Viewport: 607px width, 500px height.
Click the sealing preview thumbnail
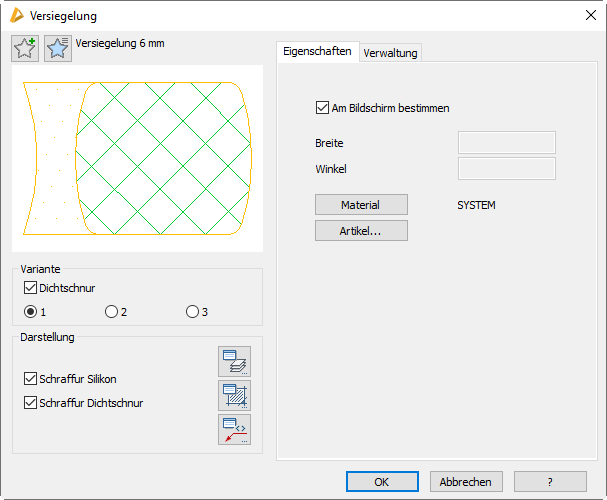[x=137, y=158]
